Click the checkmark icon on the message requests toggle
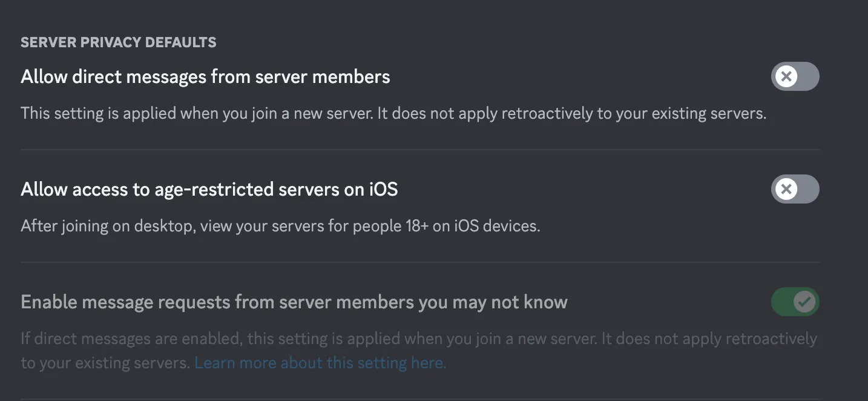This screenshot has width=868, height=401. click(803, 302)
